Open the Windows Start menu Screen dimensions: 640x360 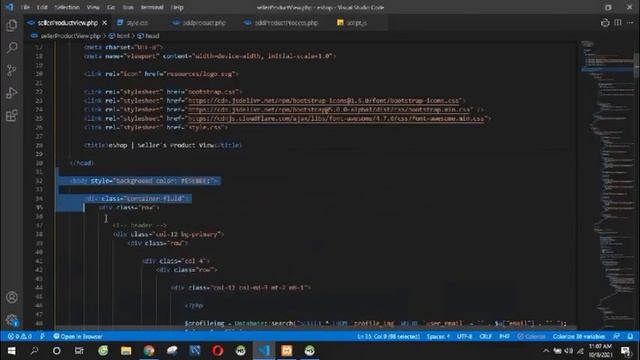pyautogui.click(x=12, y=351)
